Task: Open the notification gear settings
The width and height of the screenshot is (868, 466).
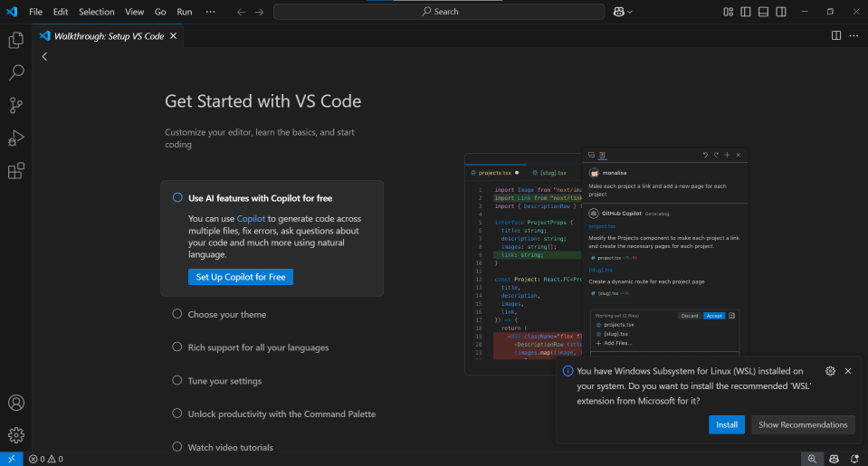Action: pyautogui.click(x=830, y=371)
